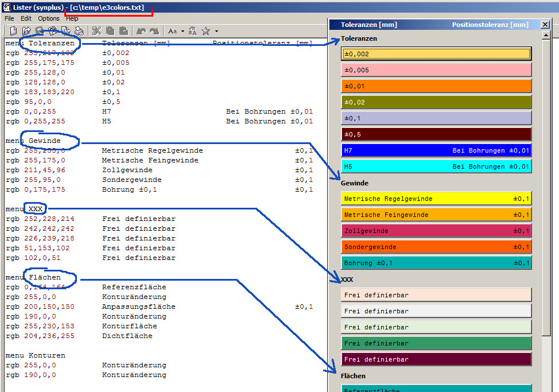This screenshot has width=559, height=392.
Task: Close the Toleranzen panel with the X
Action: [x=545, y=25]
